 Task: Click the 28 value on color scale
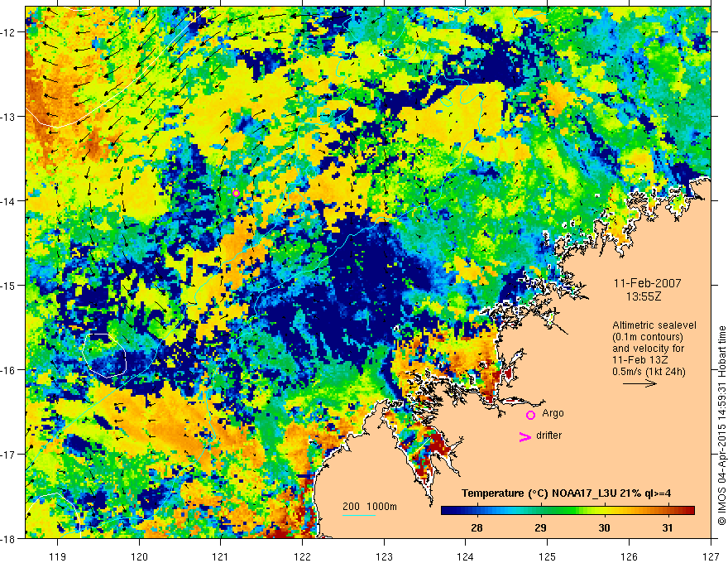(x=477, y=527)
